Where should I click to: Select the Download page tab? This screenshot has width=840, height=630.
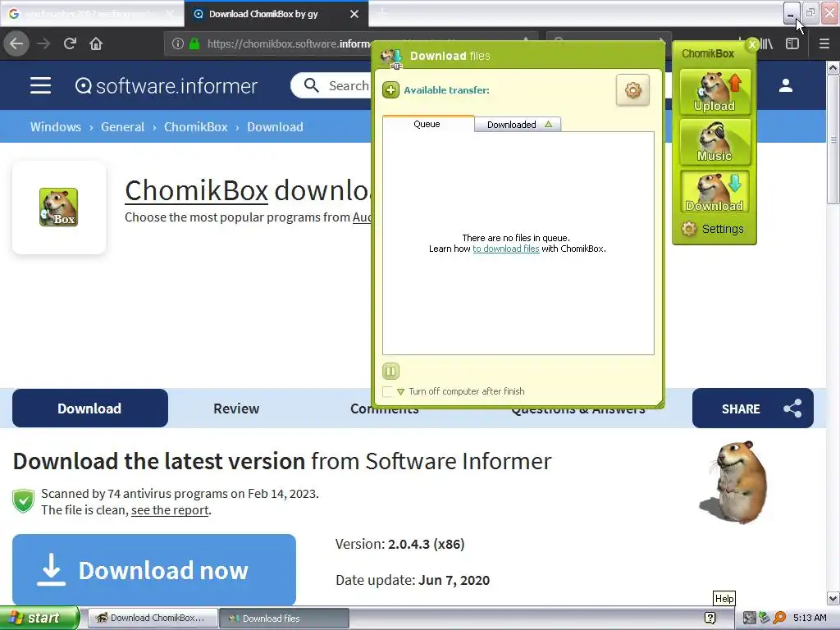90,409
